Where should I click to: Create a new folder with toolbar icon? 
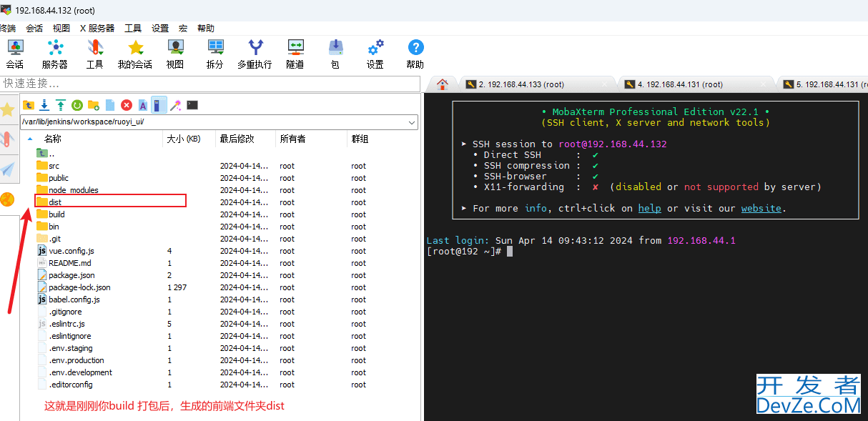94,105
